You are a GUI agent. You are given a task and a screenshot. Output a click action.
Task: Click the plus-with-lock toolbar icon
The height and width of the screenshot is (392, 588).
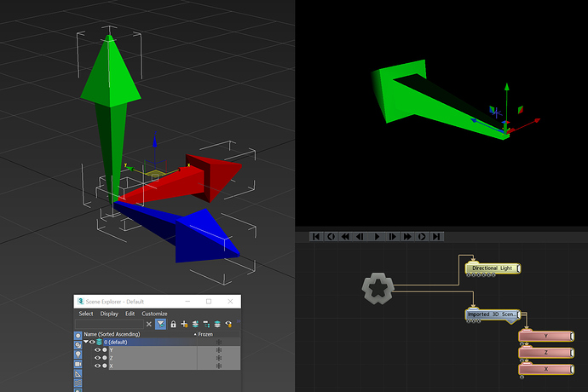click(x=184, y=324)
